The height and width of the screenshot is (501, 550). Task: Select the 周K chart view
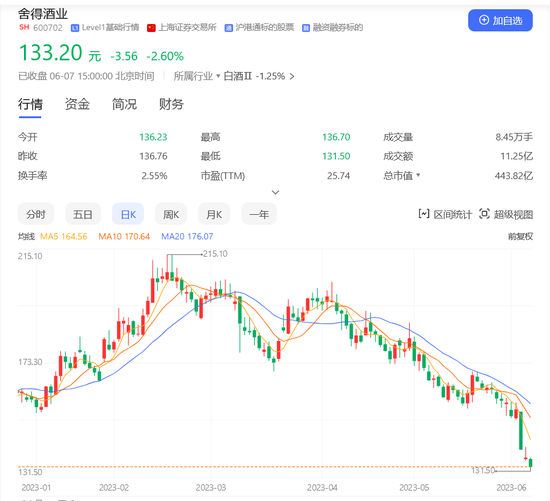171,214
